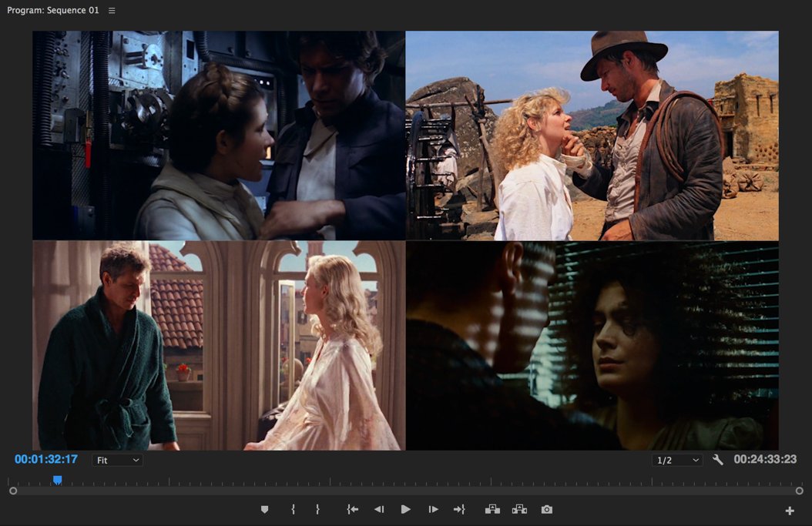
Task: Click the top-left spaceship interior clip
Action: (219, 135)
